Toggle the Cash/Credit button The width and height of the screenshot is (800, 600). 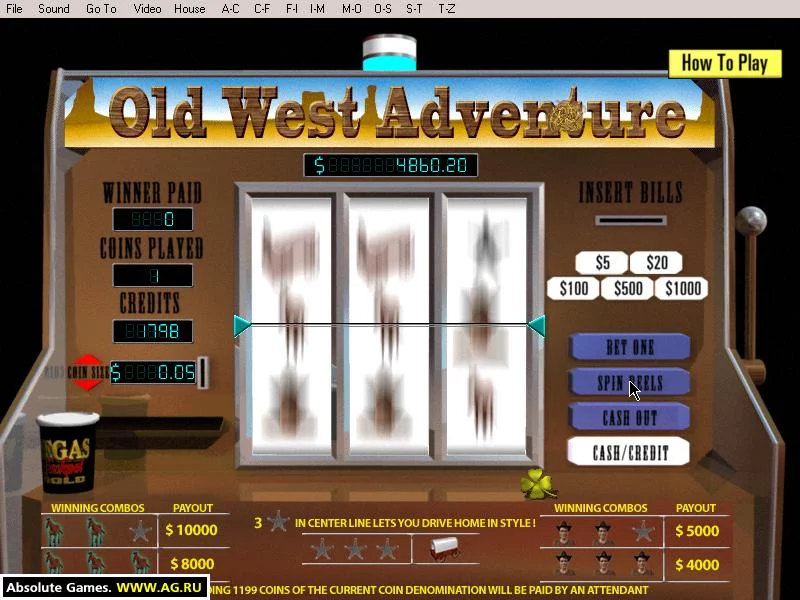pos(630,452)
